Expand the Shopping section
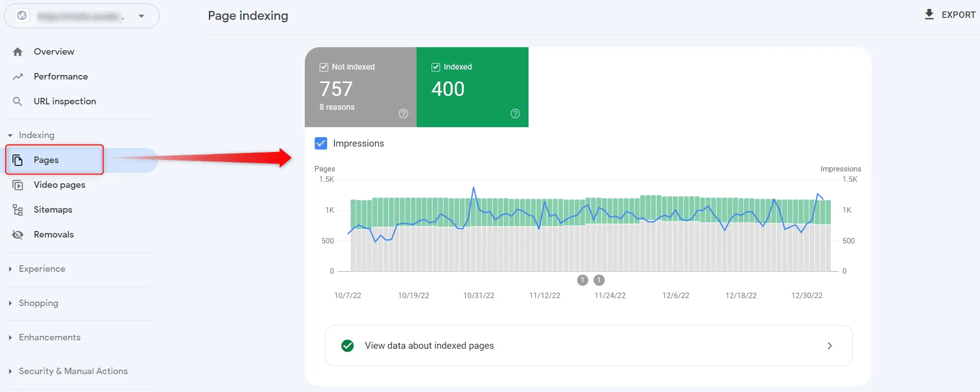The image size is (980, 392). coord(10,303)
